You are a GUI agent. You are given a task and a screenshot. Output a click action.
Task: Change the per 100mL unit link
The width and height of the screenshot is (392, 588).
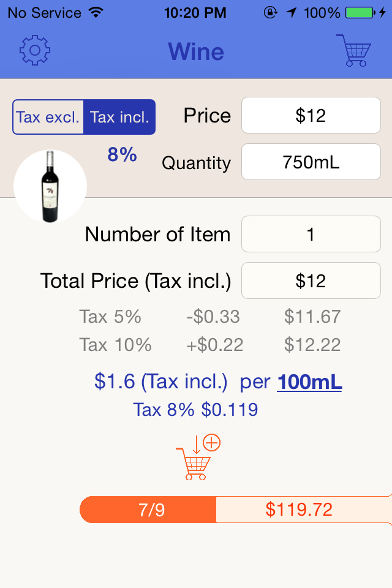[309, 382]
